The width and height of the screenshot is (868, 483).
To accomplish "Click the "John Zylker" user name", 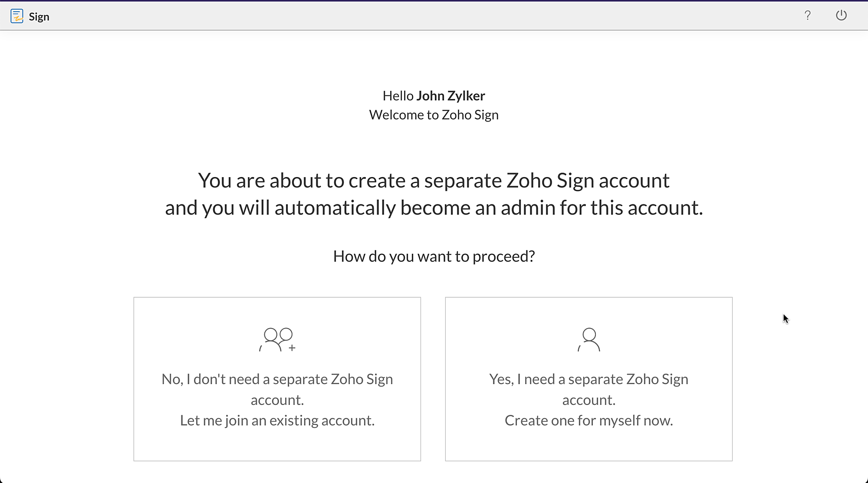I will tap(450, 95).
